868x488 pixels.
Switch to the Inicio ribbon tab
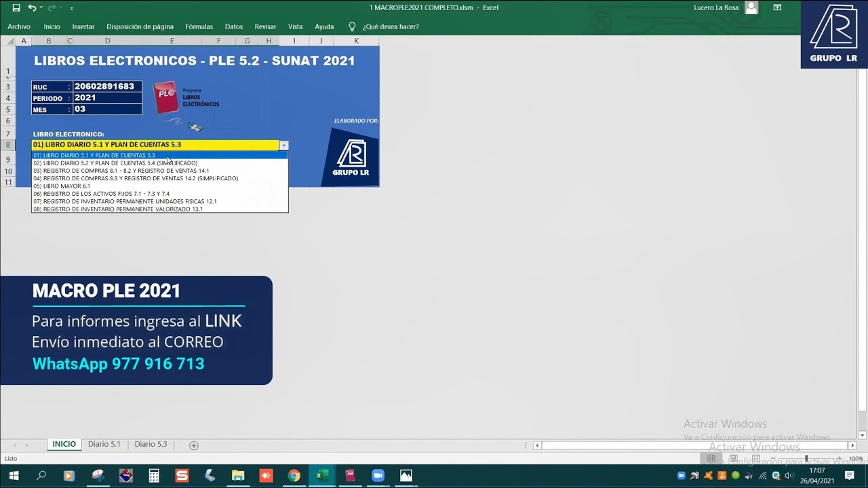pyautogui.click(x=52, y=26)
